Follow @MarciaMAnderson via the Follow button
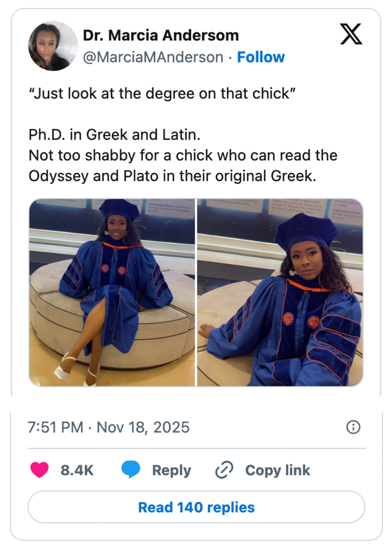The height and width of the screenshot is (553, 392). 261,56
